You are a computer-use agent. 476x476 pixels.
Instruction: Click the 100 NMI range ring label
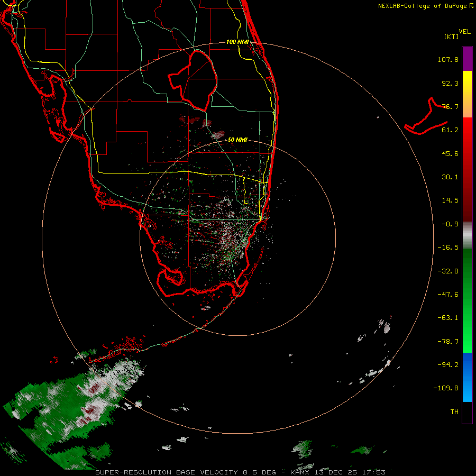(x=237, y=42)
